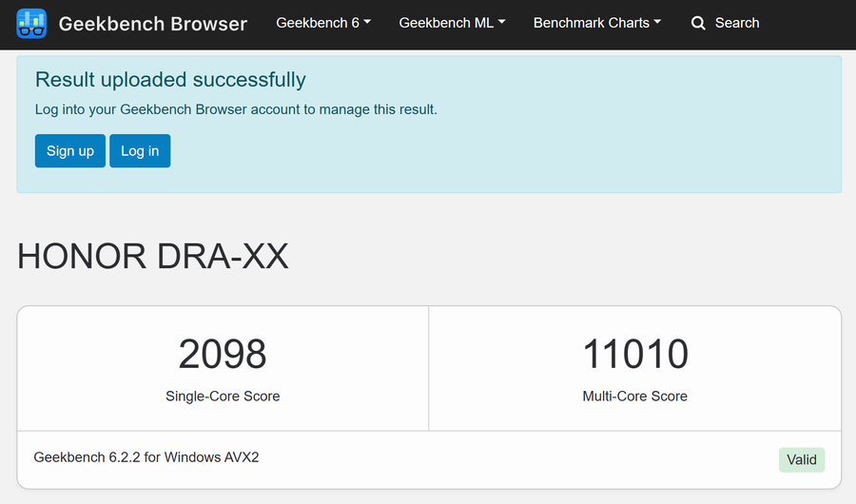Open the Geekbench 6 dropdown menu
The width and height of the screenshot is (856, 504).
[323, 23]
